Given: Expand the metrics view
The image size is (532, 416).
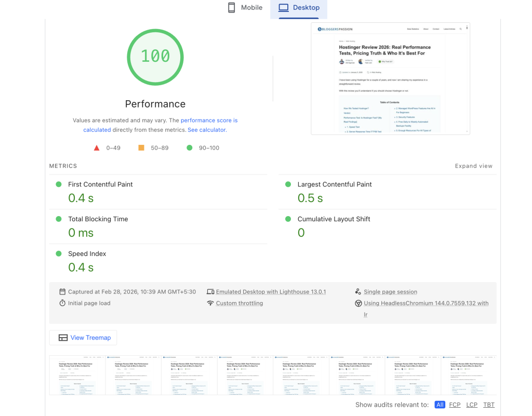Looking at the screenshot, I should (473, 166).
